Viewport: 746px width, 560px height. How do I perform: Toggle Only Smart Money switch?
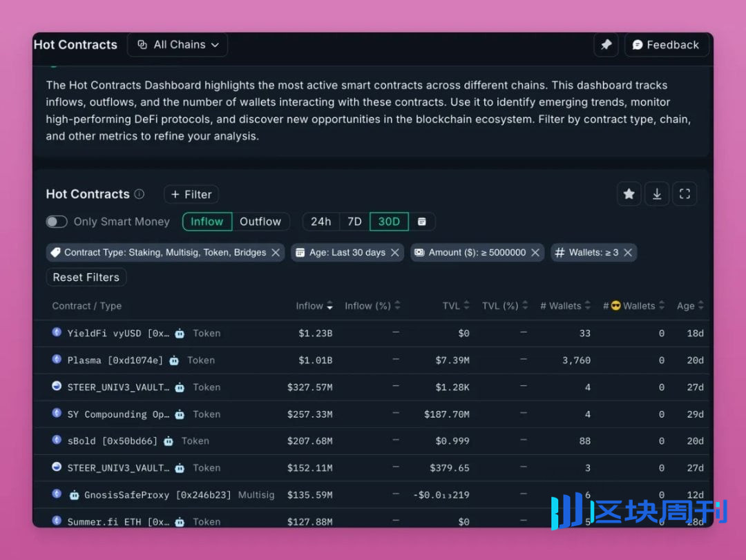tap(57, 222)
